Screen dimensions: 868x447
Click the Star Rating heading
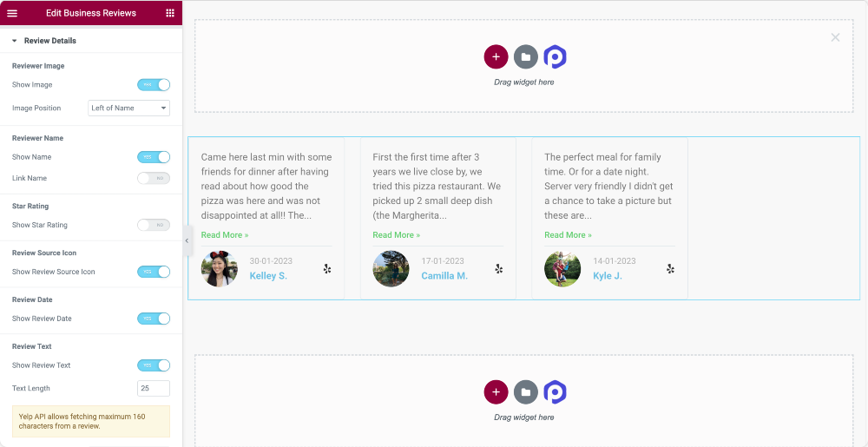click(x=30, y=206)
